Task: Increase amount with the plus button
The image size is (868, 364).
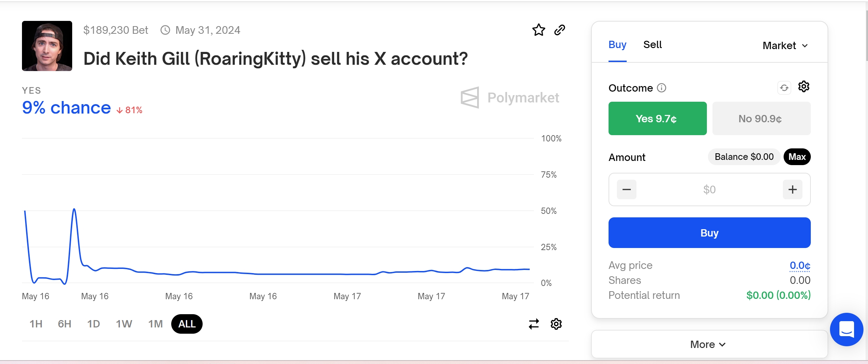Action: pyautogui.click(x=793, y=189)
